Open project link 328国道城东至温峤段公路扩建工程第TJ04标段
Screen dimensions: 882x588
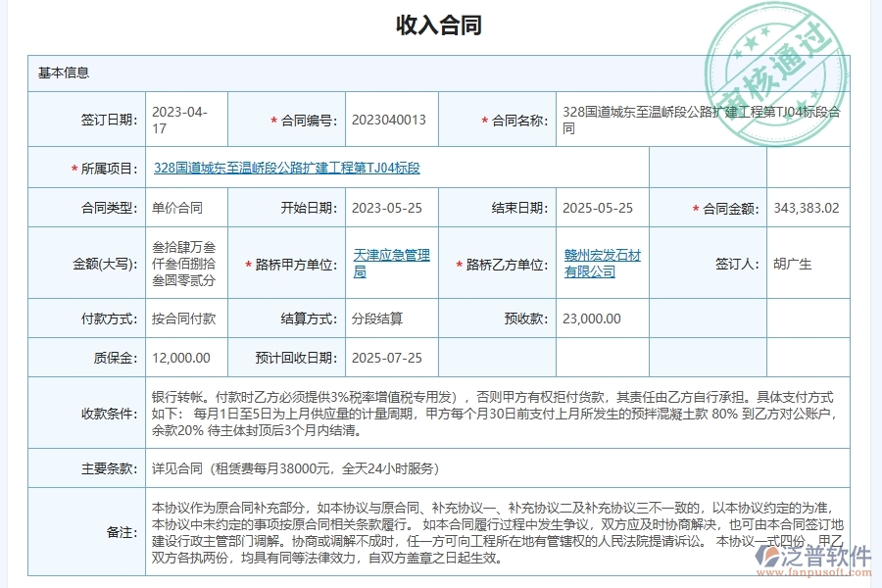287,168
